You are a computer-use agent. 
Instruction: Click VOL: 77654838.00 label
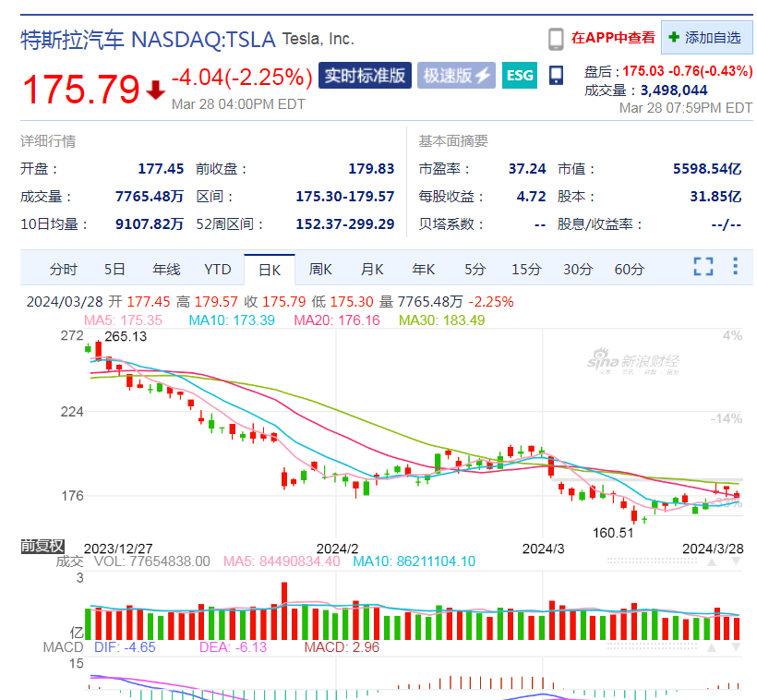coord(152,561)
